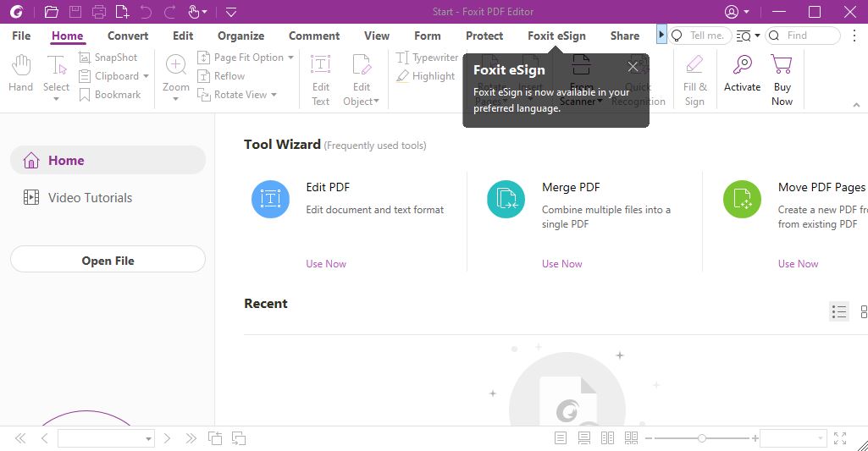This screenshot has height=451, width=868.
Task: Click the Fill & Sign tool
Action: (694, 80)
